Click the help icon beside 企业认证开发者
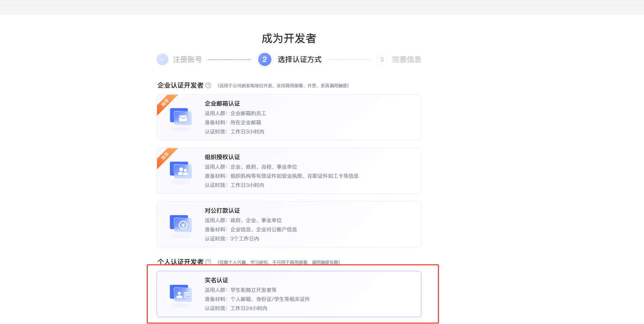 pyautogui.click(x=208, y=85)
